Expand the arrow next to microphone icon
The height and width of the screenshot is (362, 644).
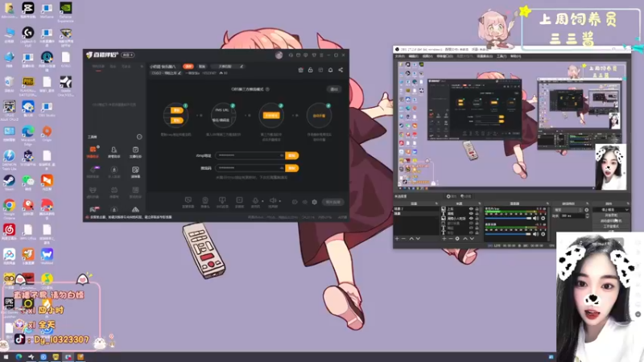tap(262, 200)
